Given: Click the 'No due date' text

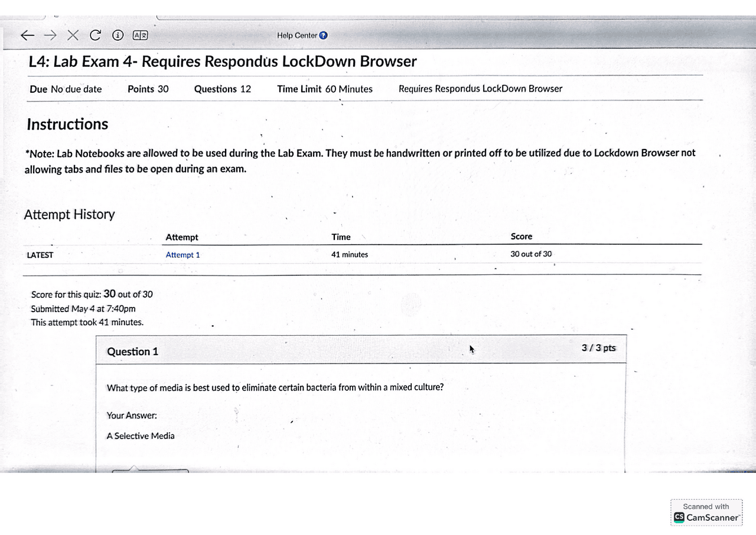Looking at the screenshot, I should pos(76,89).
